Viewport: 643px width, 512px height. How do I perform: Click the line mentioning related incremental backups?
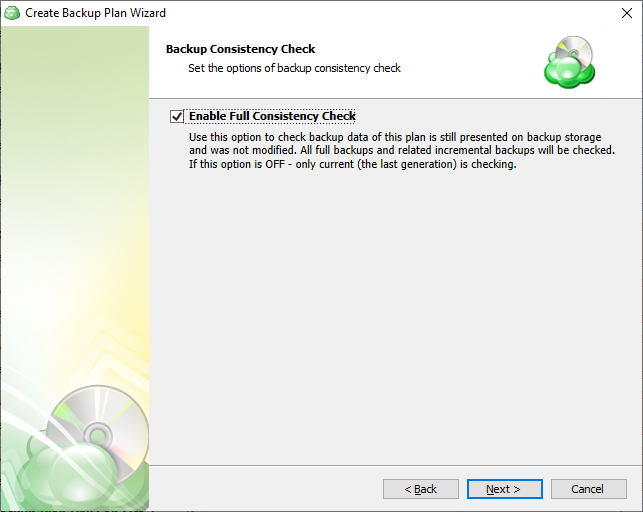click(402, 150)
